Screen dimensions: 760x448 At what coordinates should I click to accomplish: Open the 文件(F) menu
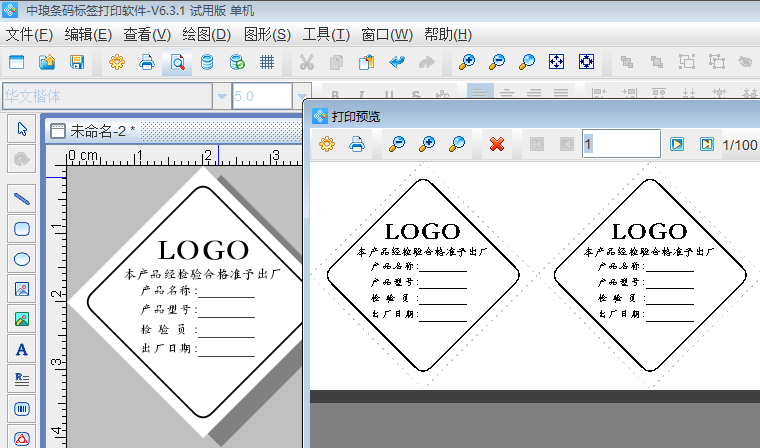pyautogui.click(x=29, y=34)
